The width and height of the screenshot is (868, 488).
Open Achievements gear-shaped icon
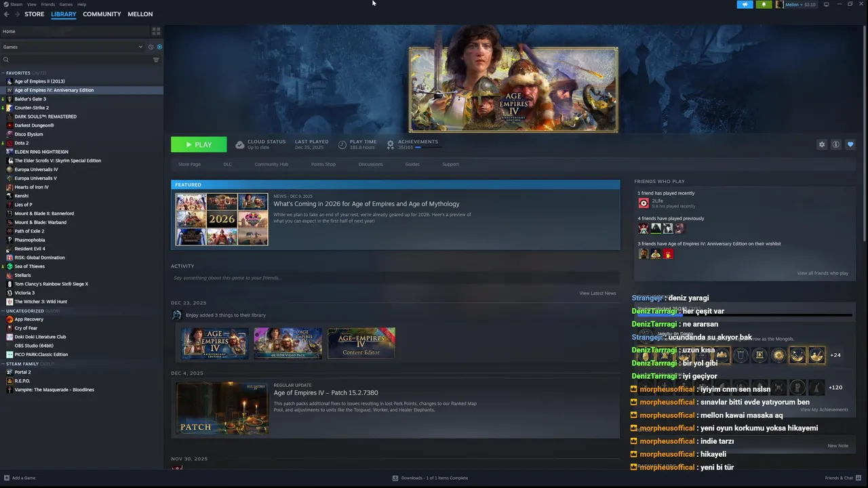click(x=391, y=144)
